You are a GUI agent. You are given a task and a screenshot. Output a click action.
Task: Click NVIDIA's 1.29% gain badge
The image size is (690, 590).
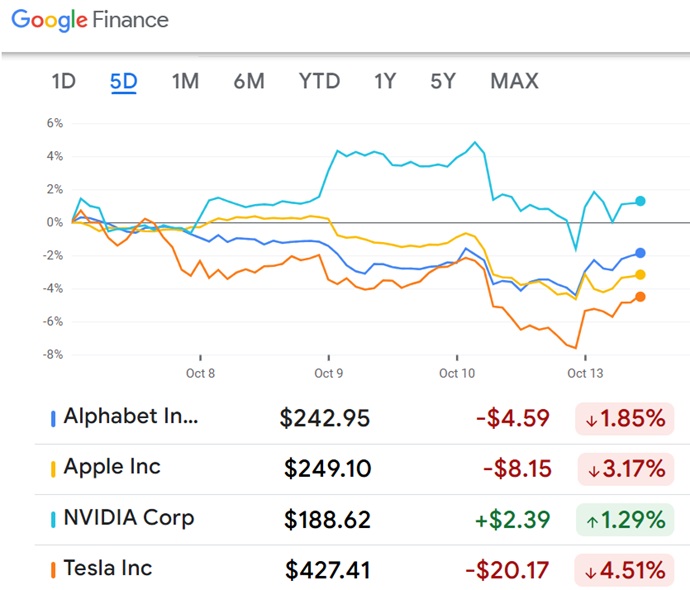[x=625, y=520]
